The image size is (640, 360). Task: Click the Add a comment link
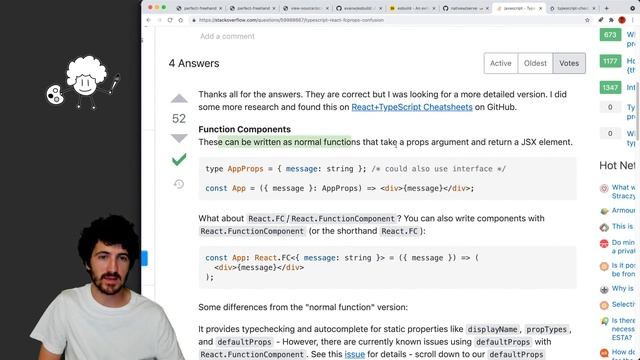(227, 36)
